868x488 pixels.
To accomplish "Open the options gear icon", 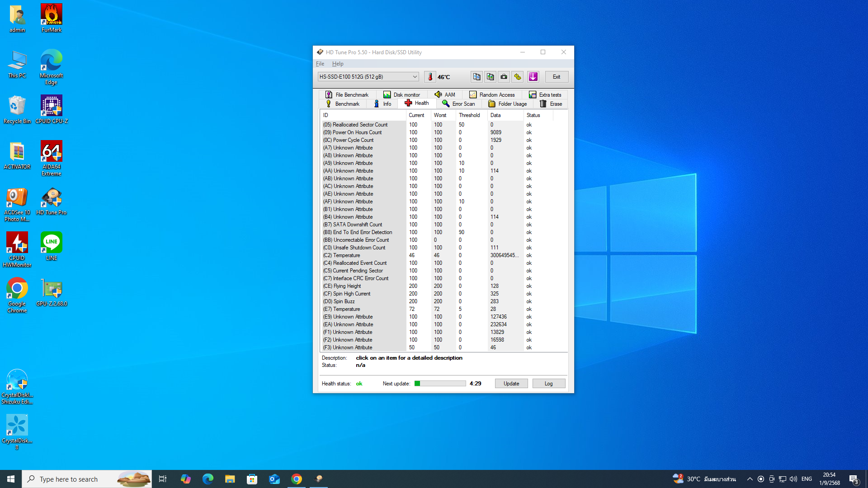I will click(x=518, y=77).
